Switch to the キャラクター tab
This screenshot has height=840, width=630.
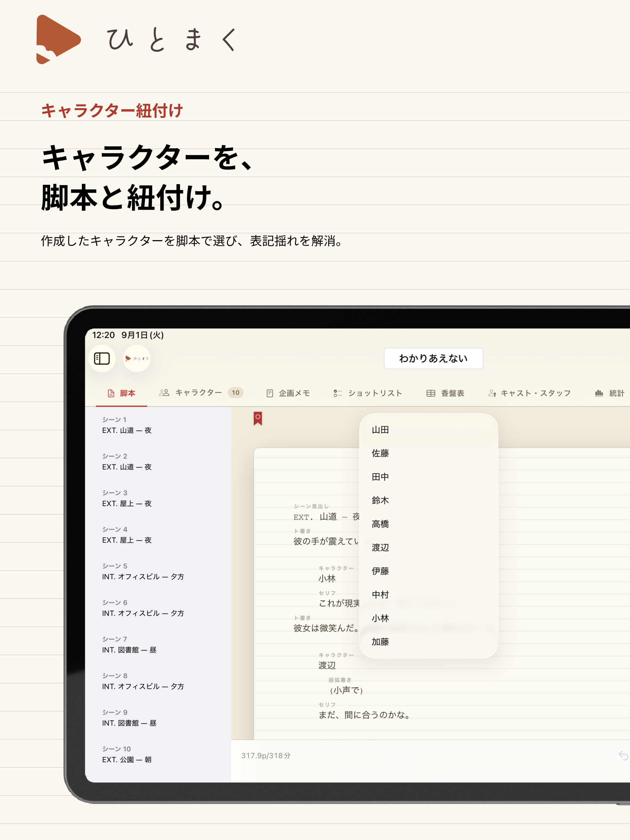pos(201,393)
